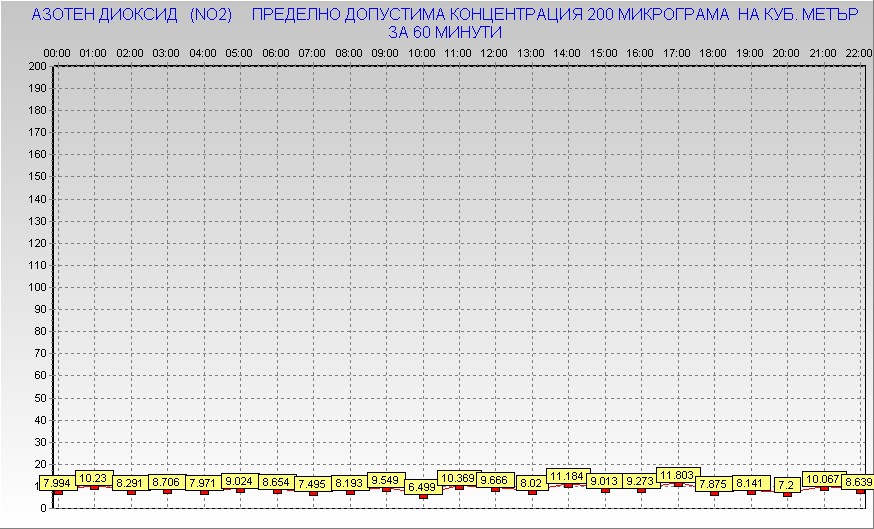Screen dimensions: 874x529
Task: Click the 00:00 time axis label
Action: (57, 54)
